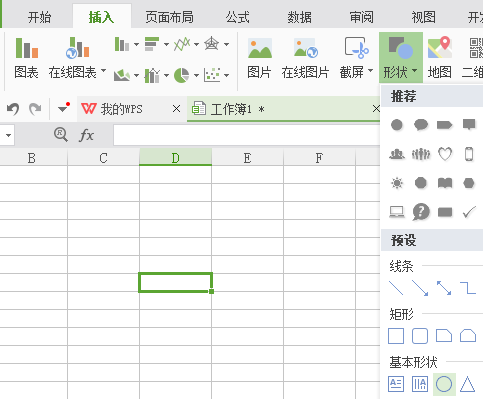Close the 我的WPS tab
483x399 pixels.
coord(177,109)
